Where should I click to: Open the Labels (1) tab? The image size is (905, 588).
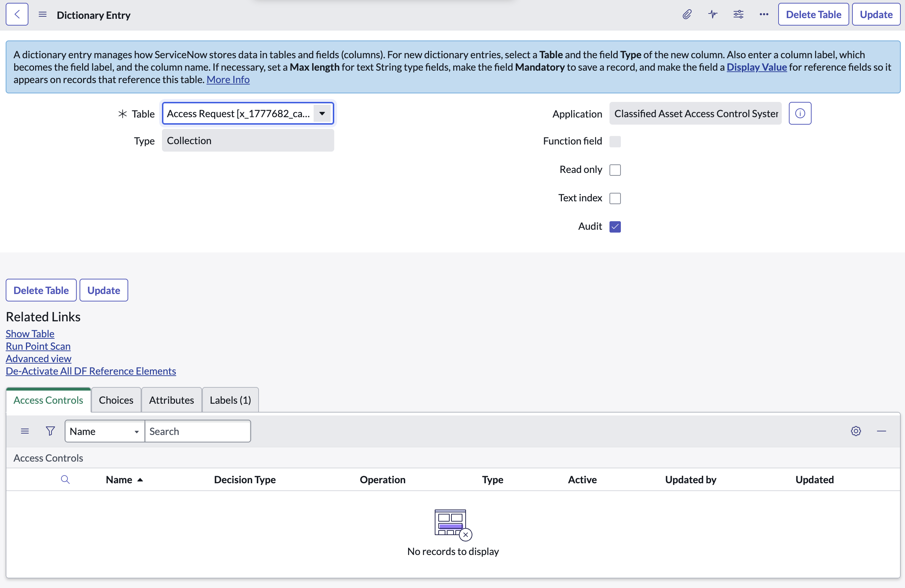[230, 399]
